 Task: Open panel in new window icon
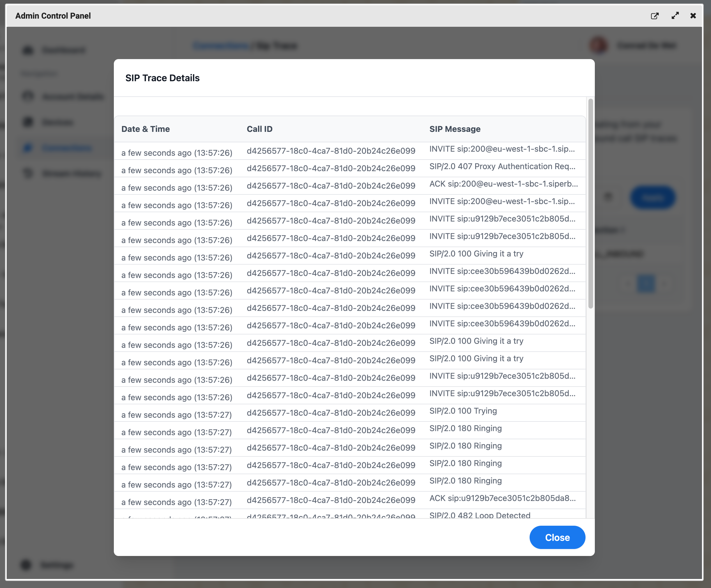[655, 16]
